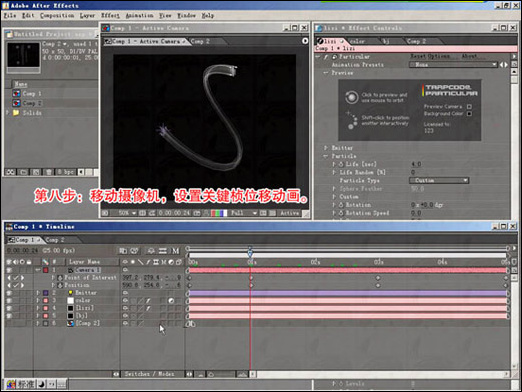Toggle Preview Camera checkbox in Particular
Viewport: 522px width, 392px height.
coord(469,107)
